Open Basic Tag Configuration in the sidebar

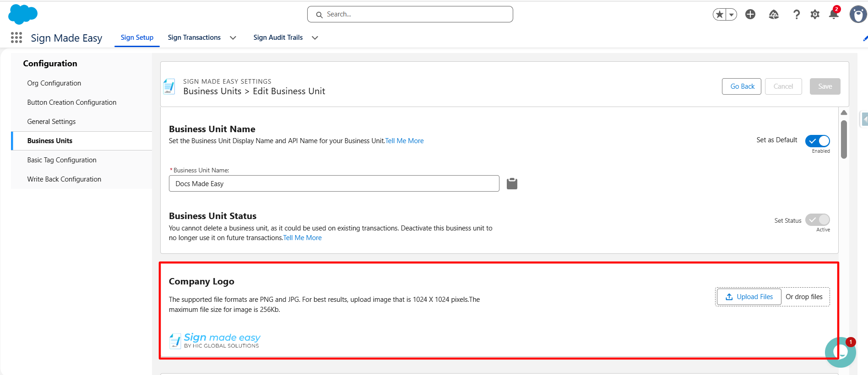(x=81, y=160)
